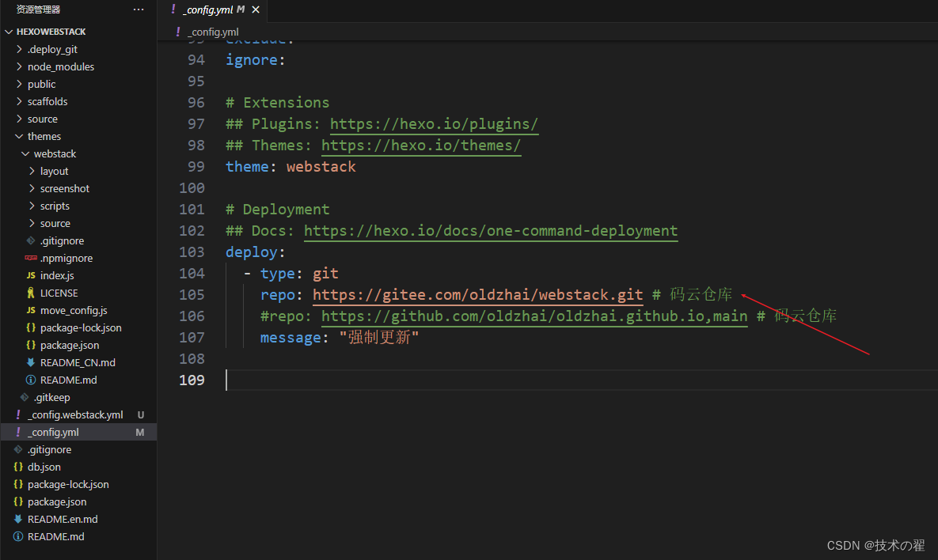Click the .npmignore npm file icon
This screenshot has width=938, height=560.
click(31, 258)
